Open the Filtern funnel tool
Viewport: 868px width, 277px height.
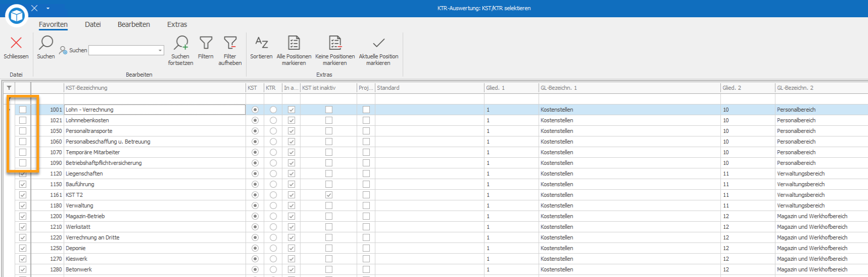[x=205, y=44]
